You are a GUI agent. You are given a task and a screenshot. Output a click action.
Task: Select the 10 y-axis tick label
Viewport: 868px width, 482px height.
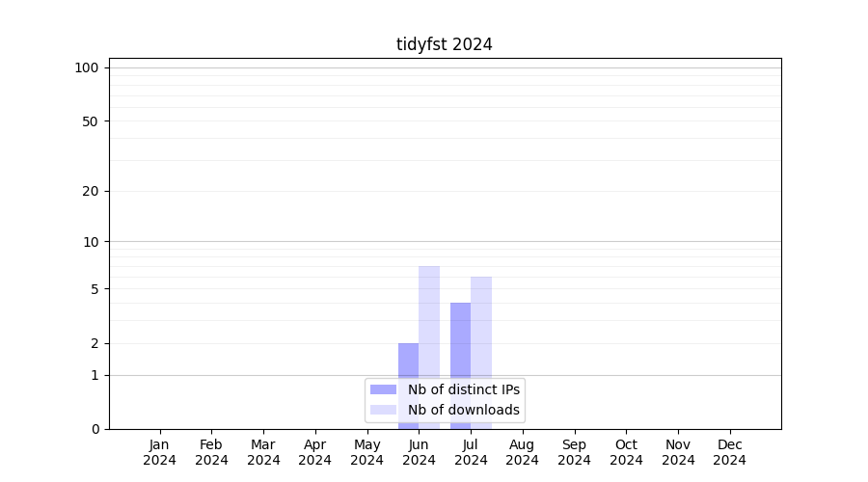(x=91, y=242)
